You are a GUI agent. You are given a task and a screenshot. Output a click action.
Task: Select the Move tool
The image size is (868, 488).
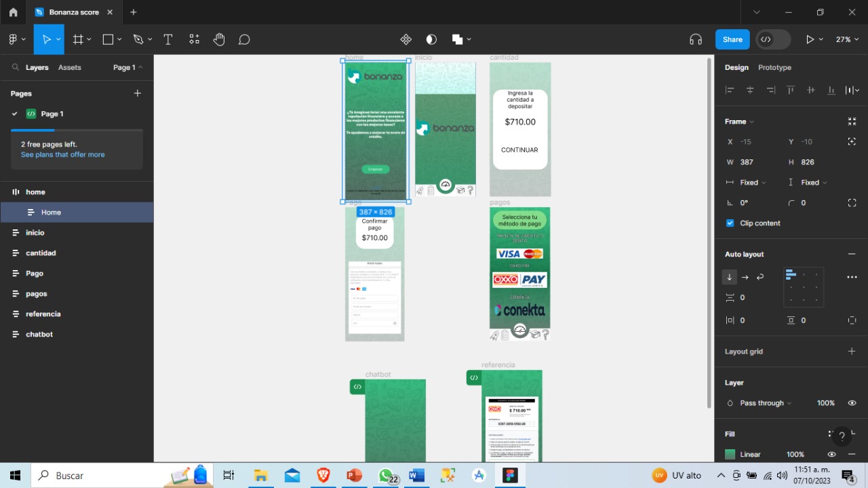click(x=47, y=39)
